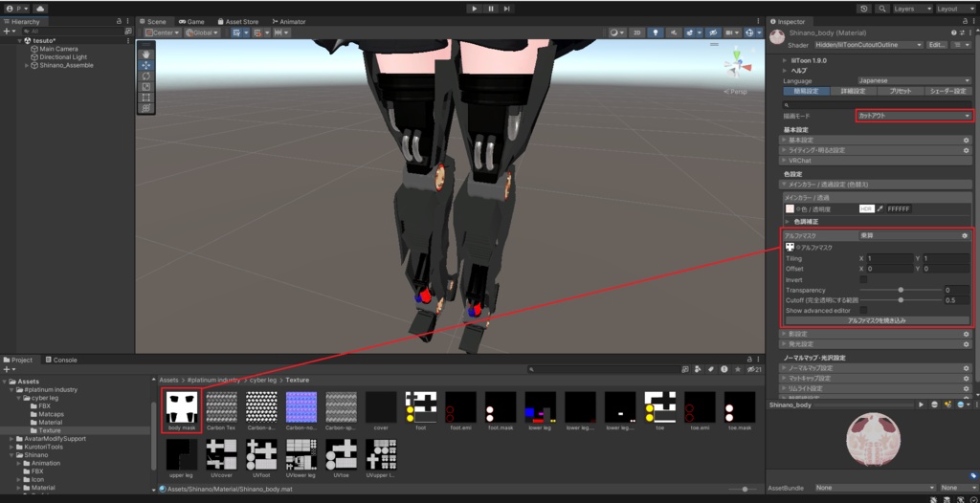Click the Edit... shader button
Screen dimensions: 980x503
[x=936, y=45]
